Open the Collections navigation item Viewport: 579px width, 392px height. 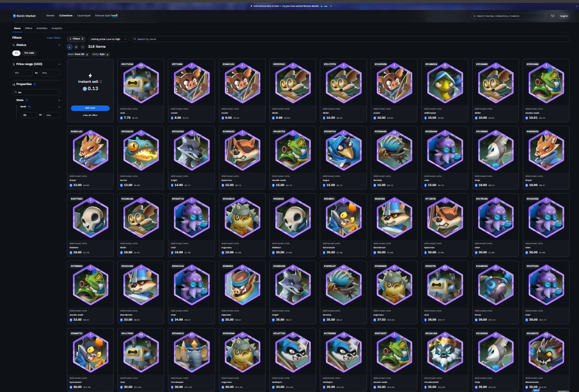click(x=66, y=16)
